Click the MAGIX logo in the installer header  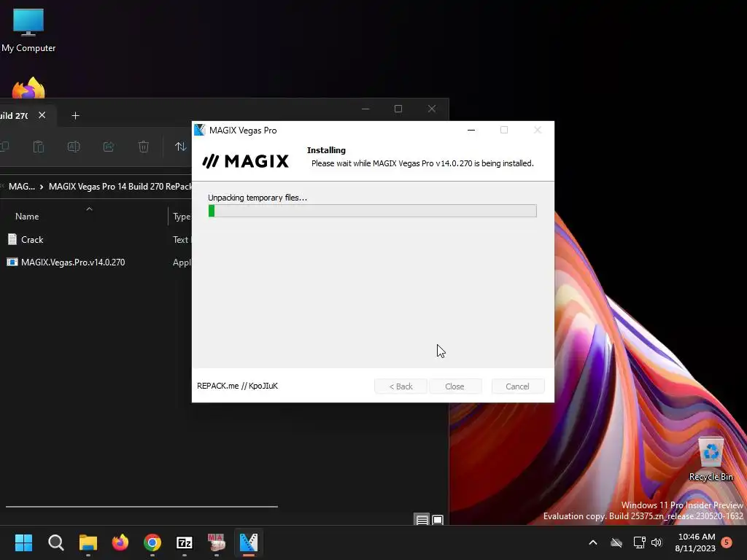point(245,161)
